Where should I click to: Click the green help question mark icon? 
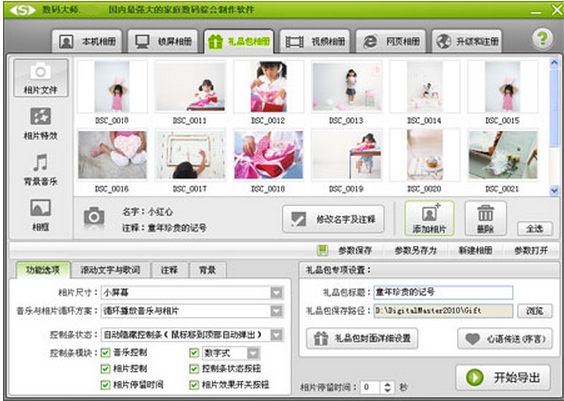pyautogui.click(x=542, y=39)
